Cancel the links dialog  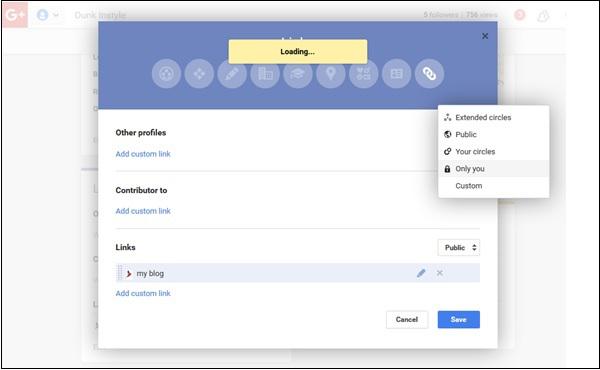point(407,319)
